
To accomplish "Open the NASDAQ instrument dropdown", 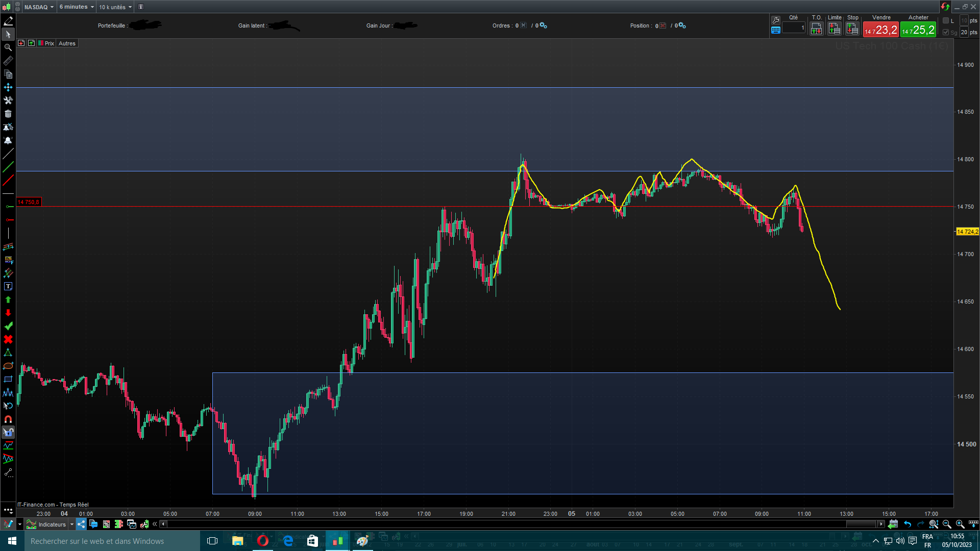I will point(39,7).
